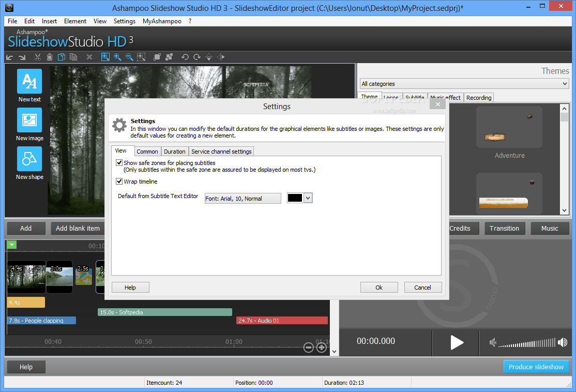Click the flip horizontal icon
This screenshot has width=576, height=392.
click(221, 57)
